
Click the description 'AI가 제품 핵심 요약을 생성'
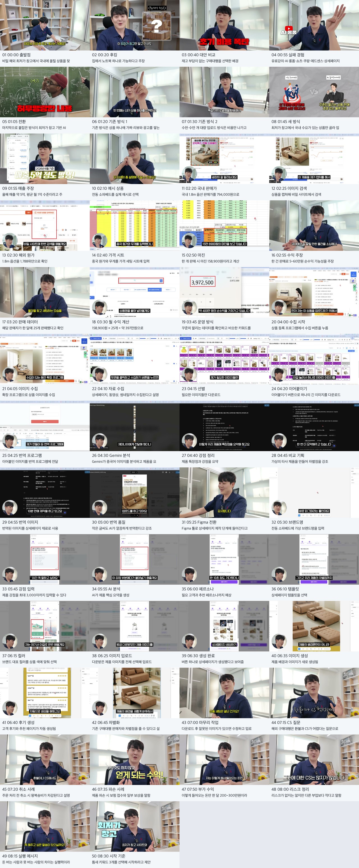pyautogui.click(x=111, y=595)
